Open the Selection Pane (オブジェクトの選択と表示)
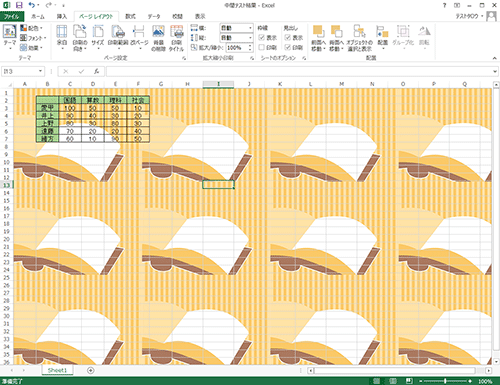Image resolution: width=500 pixels, height=385 pixels. tap(360, 37)
